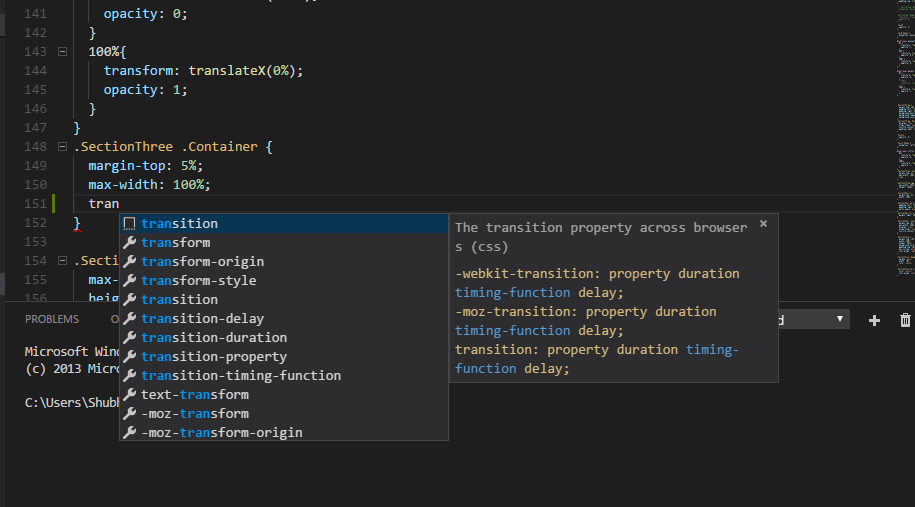Click wrench icon beside transition-timing-function
The width and height of the screenshot is (915, 507).
point(130,375)
